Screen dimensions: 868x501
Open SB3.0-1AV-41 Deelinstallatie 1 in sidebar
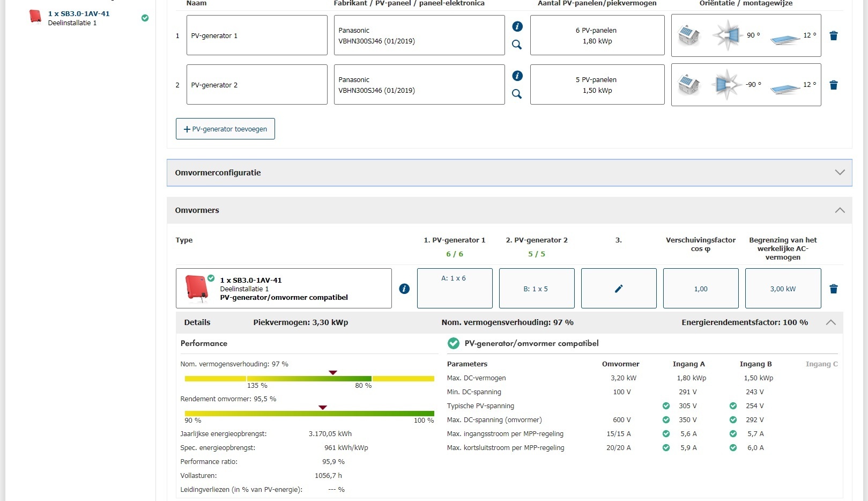[x=78, y=18]
